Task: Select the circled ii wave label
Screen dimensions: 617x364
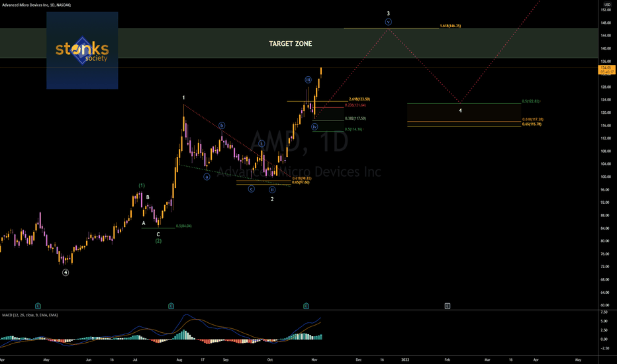Action: click(x=272, y=190)
